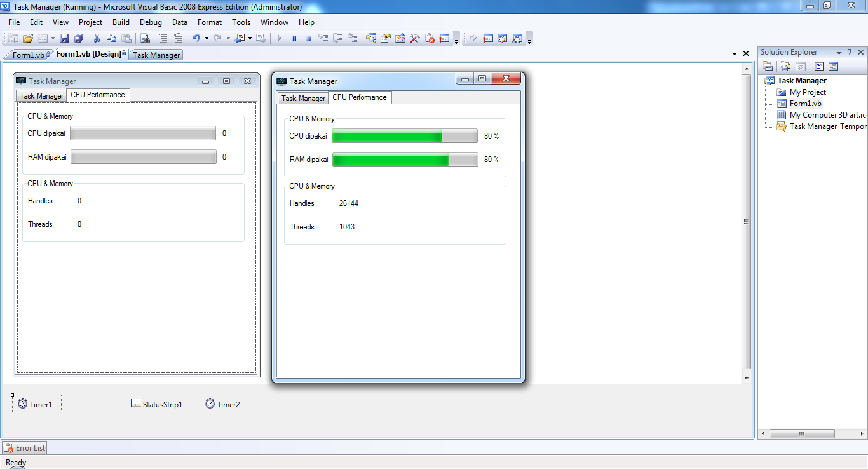Open the Undo history dropdown arrow
Screen dimensions: 868x469
[207, 38]
